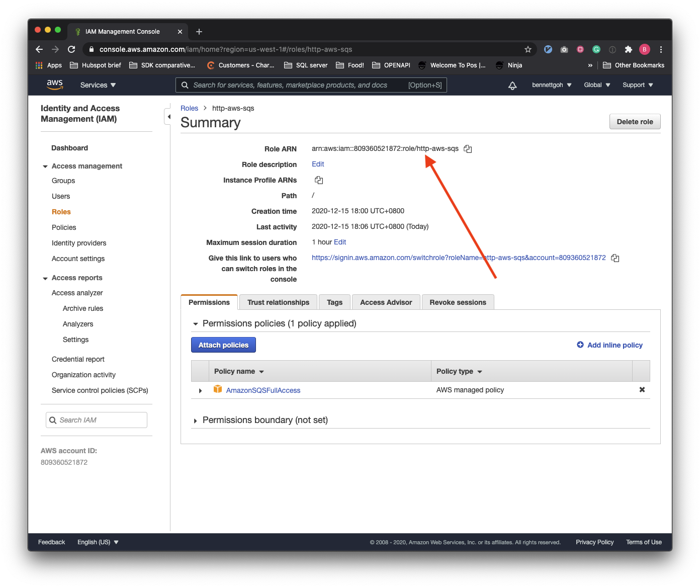Click the search magnifier in the services bar

[x=185, y=85]
